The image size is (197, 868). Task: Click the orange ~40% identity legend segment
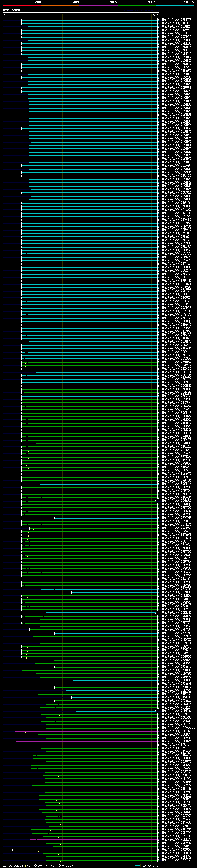coord(60,6)
